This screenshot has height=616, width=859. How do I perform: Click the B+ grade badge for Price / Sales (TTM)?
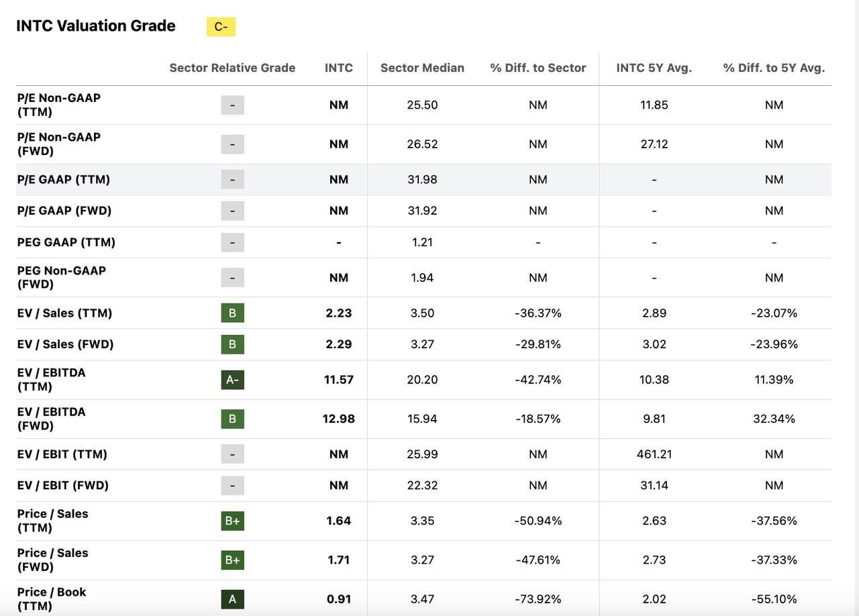[232, 521]
